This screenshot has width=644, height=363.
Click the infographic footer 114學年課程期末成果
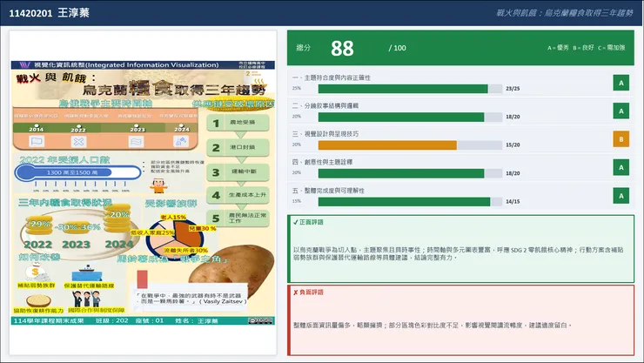tap(49, 320)
